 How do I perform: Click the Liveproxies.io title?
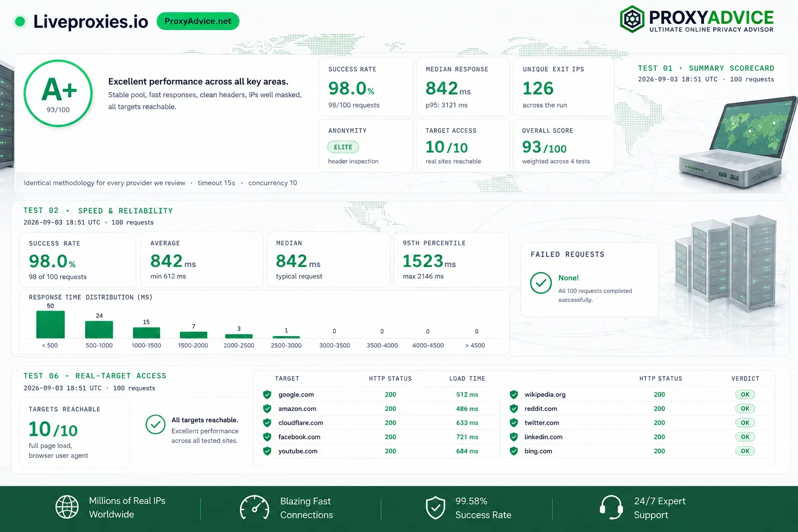[90, 21]
